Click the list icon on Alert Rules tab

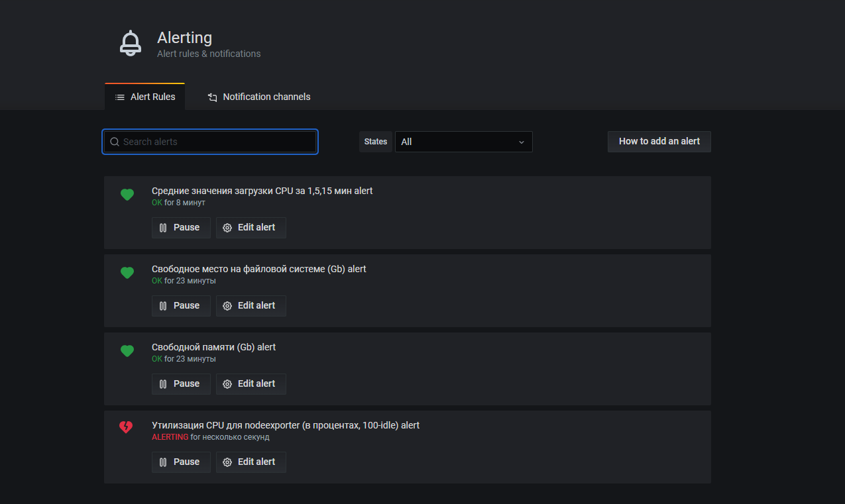[x=119, y=96]
